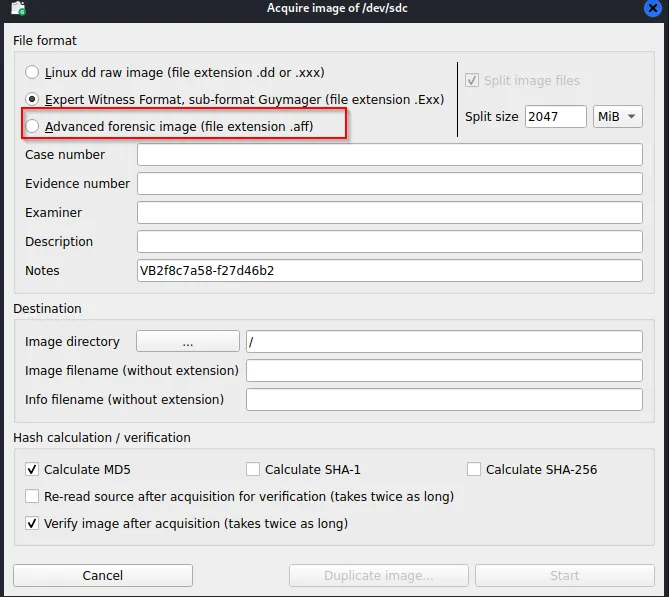Browse for Image directory with ... button
The image size is (669, 597).
pos(188,342)
